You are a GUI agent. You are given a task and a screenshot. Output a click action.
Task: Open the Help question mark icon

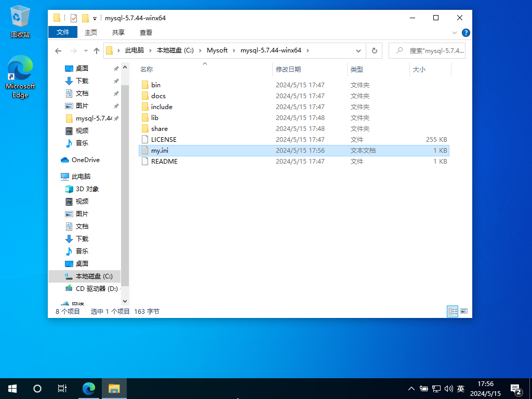pyautogui.click(x=466, y=33)
